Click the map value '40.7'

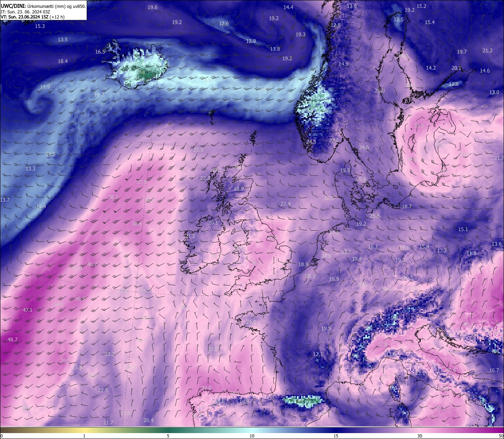pyautogui.click(x=92, y=264)
